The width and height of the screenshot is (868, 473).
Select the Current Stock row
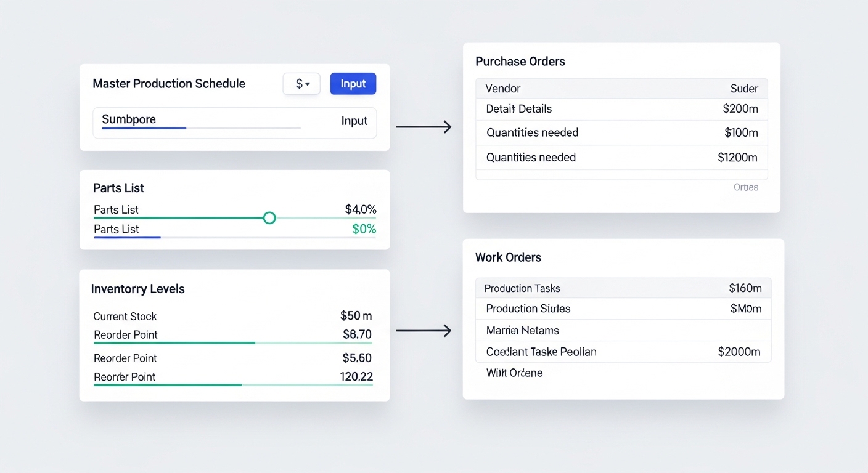(232, 317)
